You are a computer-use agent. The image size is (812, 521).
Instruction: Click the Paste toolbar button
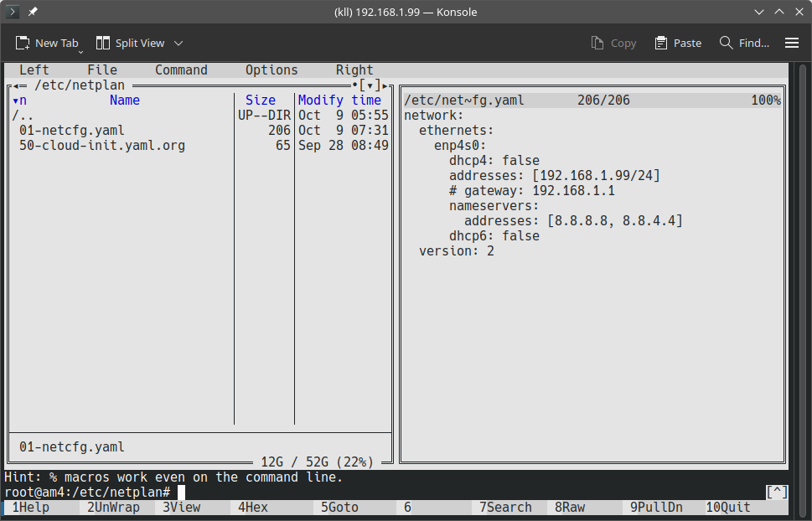[x=678, y=43]
